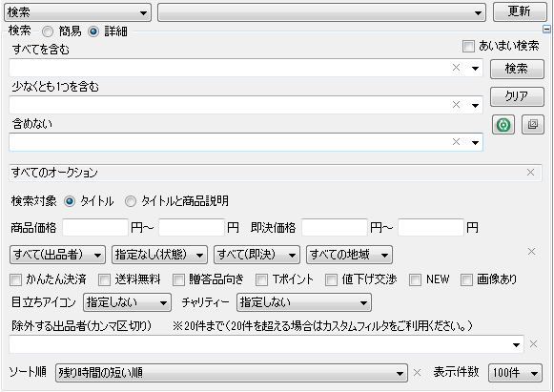Clear the sort order with X
Image resolution: width=554 pixels, height=392 pixels.
click(417, 373)
